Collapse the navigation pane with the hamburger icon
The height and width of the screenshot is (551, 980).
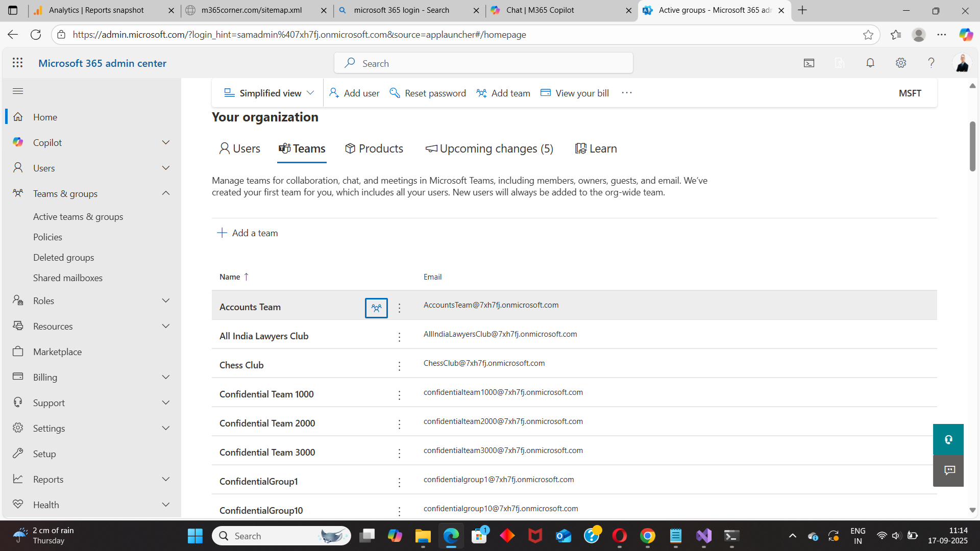(x=17, y=91)
